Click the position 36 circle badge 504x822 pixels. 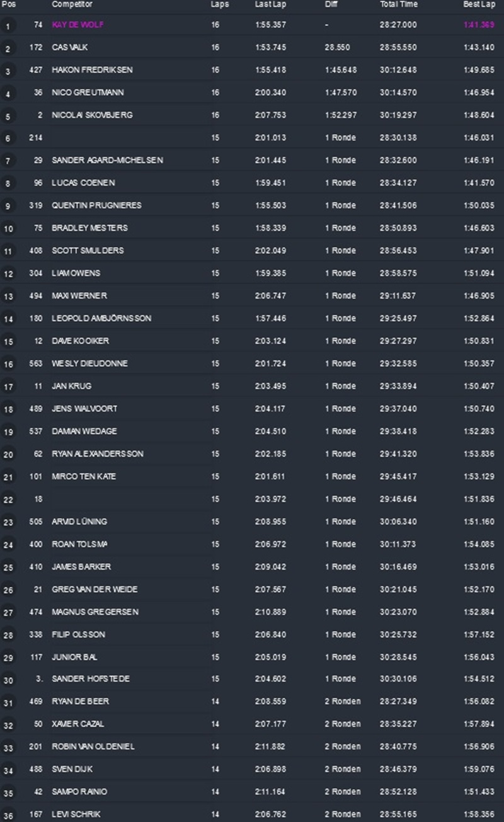coord(8,815)
